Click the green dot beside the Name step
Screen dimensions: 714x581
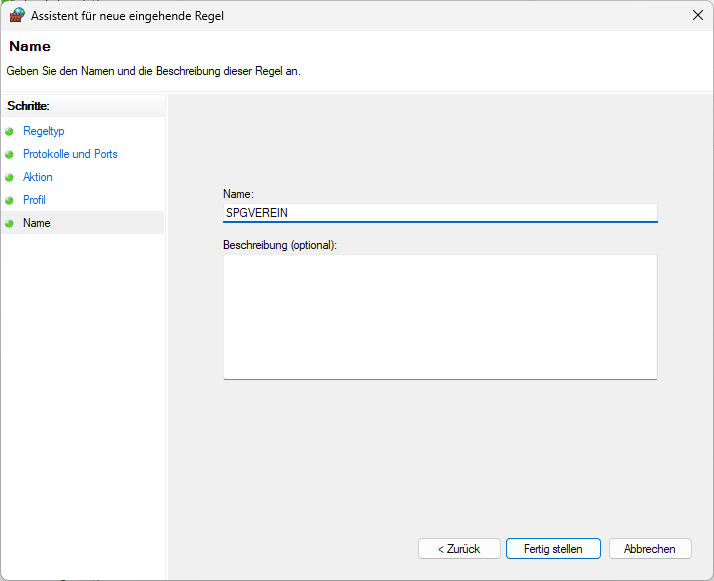pyautogui.click(x=10, y=223)
